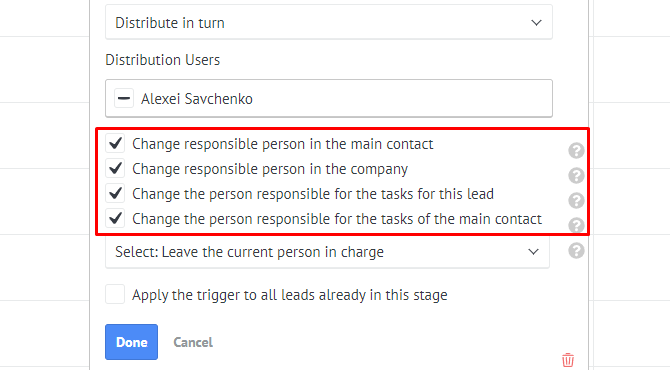Click help icon beside company checkbox

click(x=576, y=175)
